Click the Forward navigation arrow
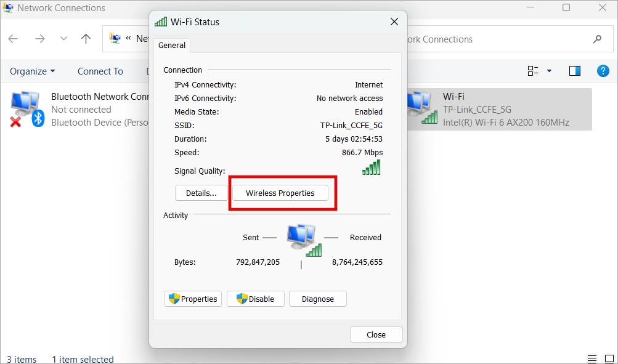618x364 pixels. click(x=40, y=38)
